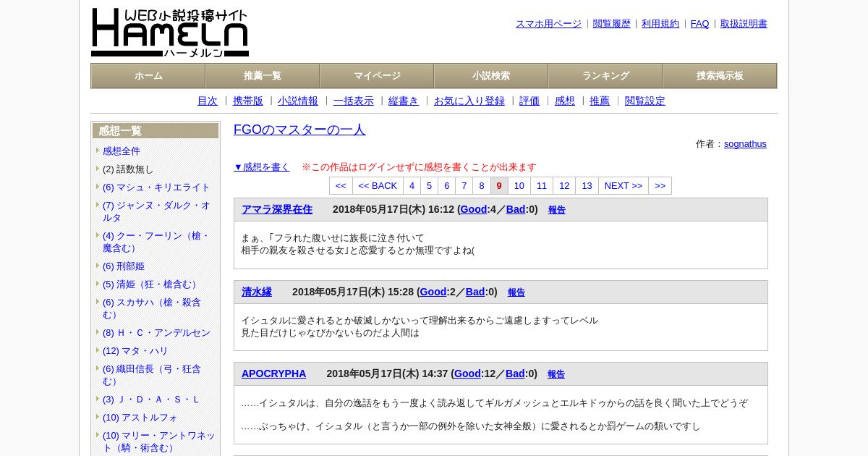Select (5) 清姫 sidebar item
The image size is (868, 456).
(x=151, y=284)
